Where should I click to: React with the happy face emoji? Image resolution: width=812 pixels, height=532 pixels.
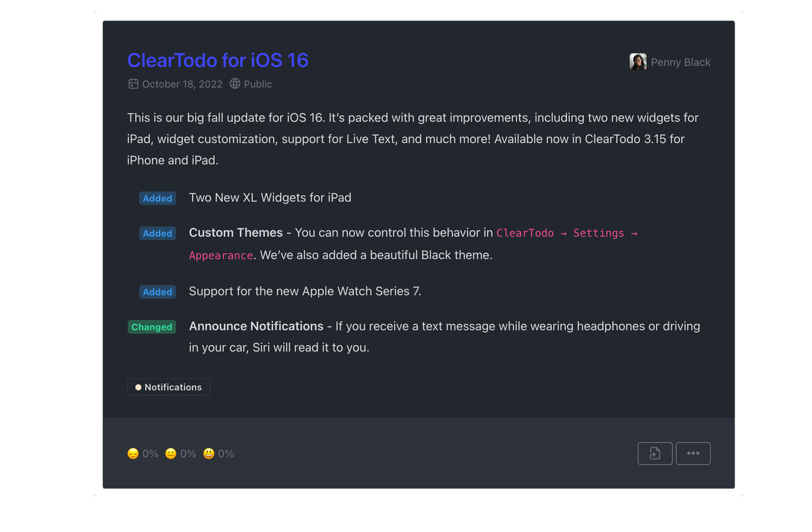209,454
